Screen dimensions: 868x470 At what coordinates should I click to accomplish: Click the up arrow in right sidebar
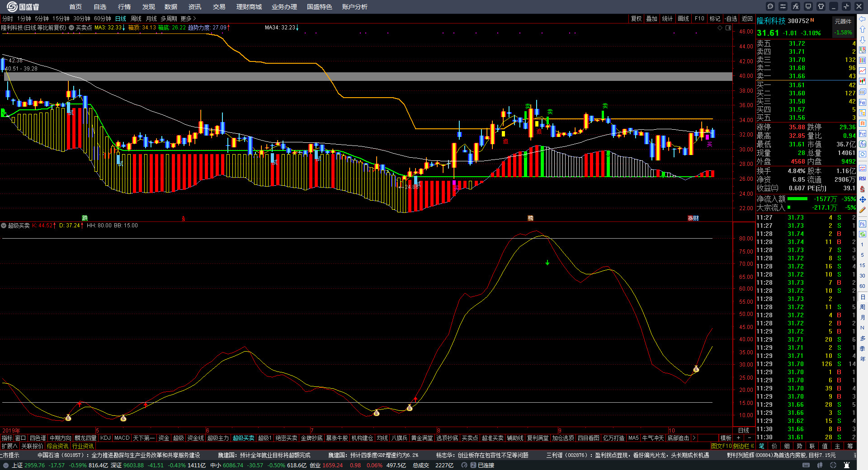(863, 29)
